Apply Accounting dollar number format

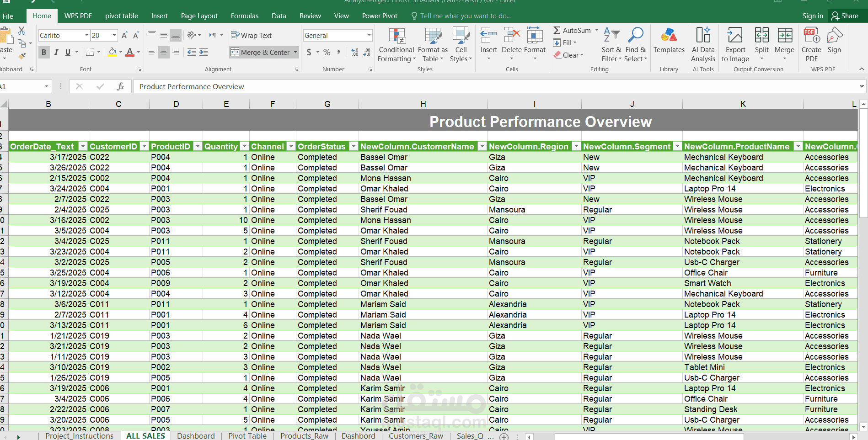309,52
